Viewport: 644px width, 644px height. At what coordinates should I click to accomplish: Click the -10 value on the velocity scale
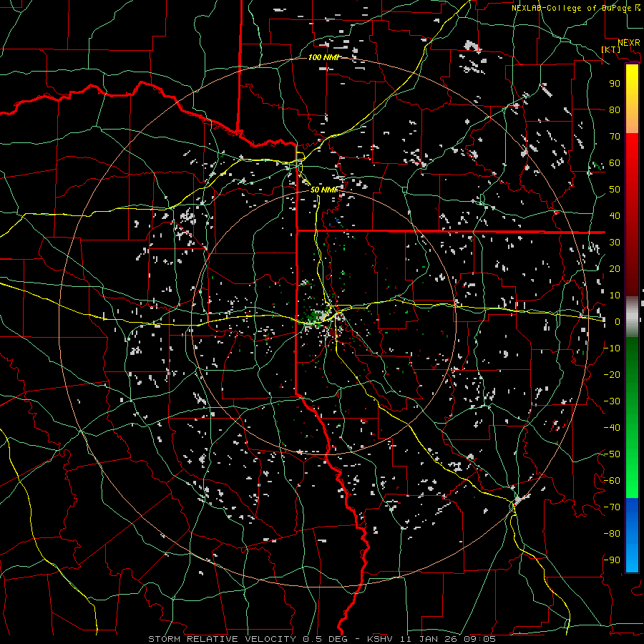pyautogui.click(x=612, y=348)
